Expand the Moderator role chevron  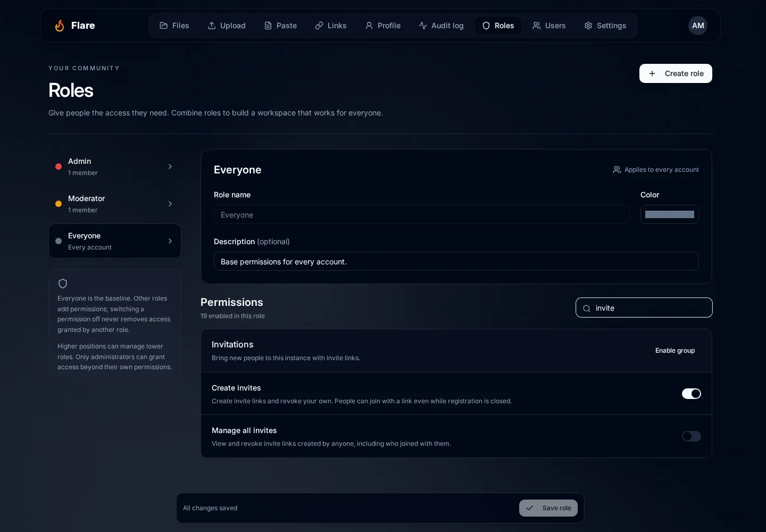pyautogui.click(x=170, y=204)
